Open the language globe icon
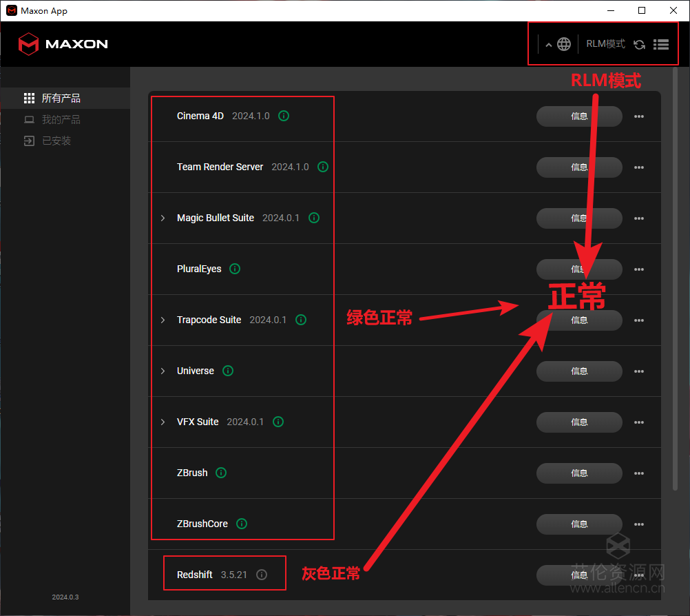Screen dimensions: 690x616 pos(564,44)
